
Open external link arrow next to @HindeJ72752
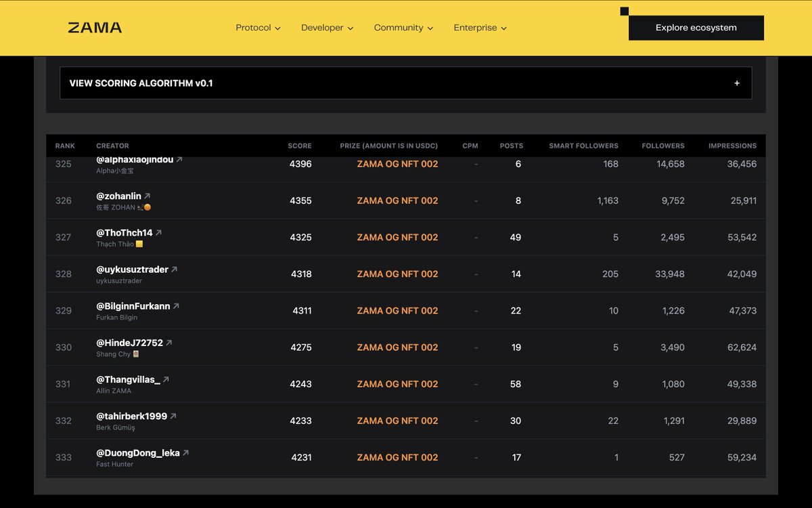pos(168,342)
